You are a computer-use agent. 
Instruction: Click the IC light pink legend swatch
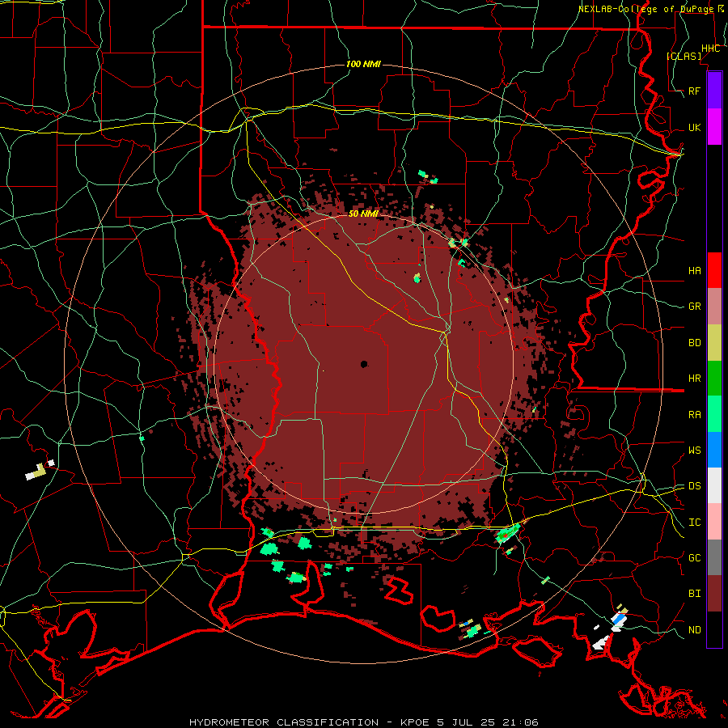[714, 522]
